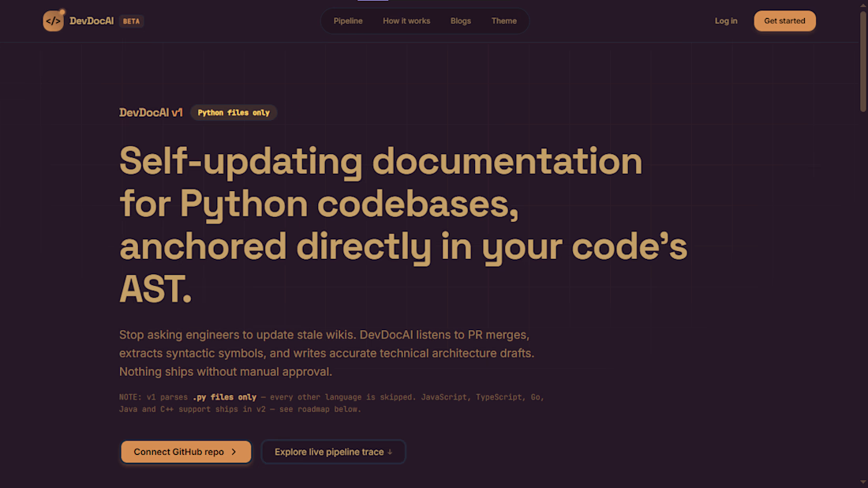Click the Get started button
This screenshot has height=488, width=868.
pyautogui.click(x=784, y=21)
